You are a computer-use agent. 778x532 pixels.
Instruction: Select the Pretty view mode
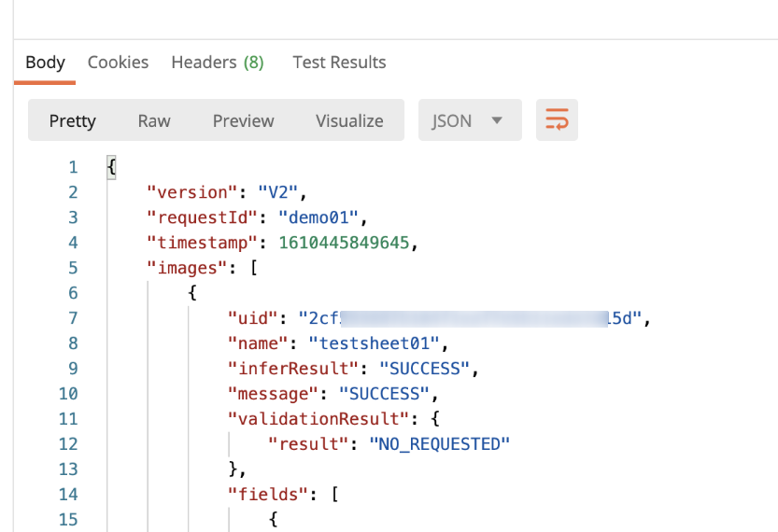click(x=72, y=120)
